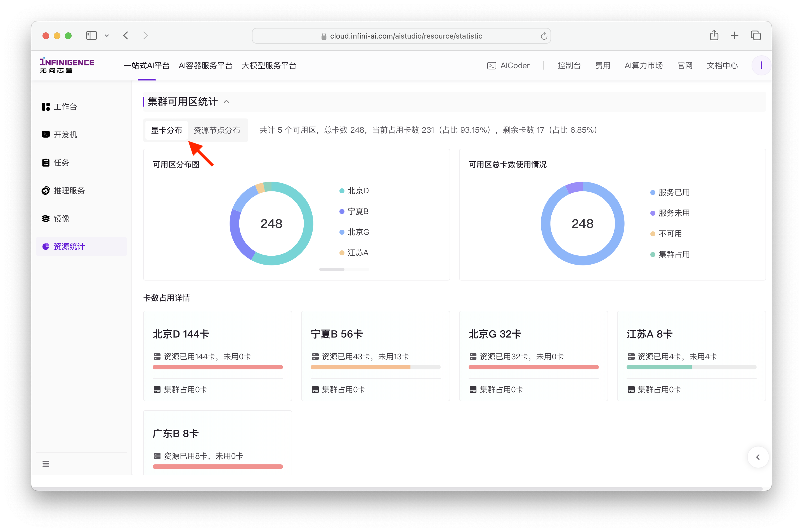Click the 可用区总卡数使用情况 donut chart
The height and width of the screenshot is (532, 803).
pos(582,224)
